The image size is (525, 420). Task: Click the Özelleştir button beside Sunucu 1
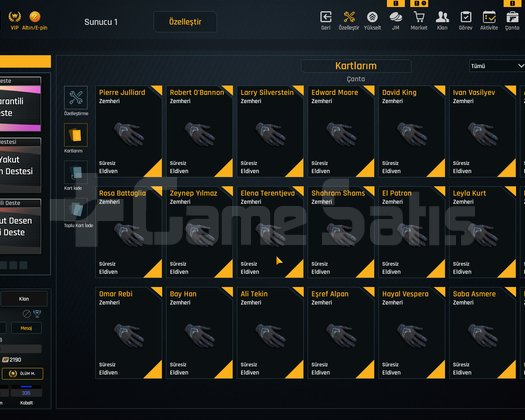(x=185, y=22)
